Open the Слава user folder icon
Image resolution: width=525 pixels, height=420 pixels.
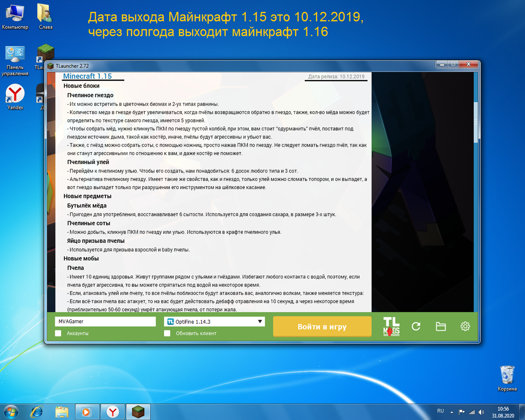(45, 17)
